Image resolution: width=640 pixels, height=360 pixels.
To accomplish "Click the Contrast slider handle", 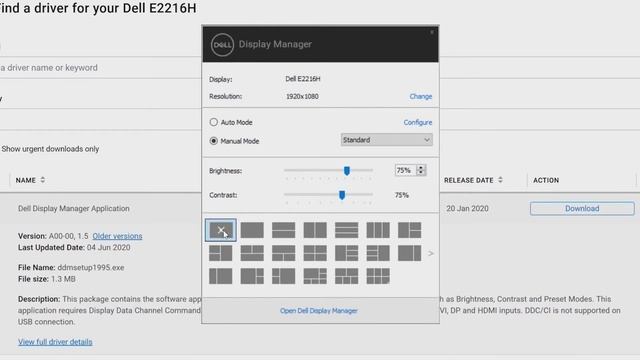I will point(342,195).
